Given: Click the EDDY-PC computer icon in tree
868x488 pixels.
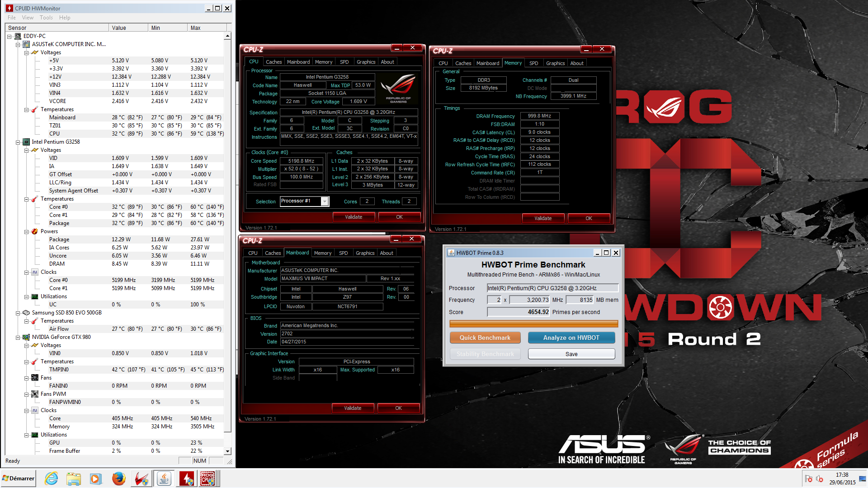Looking at the screenshot, I should pyautogui.click(x=18, y=36).
